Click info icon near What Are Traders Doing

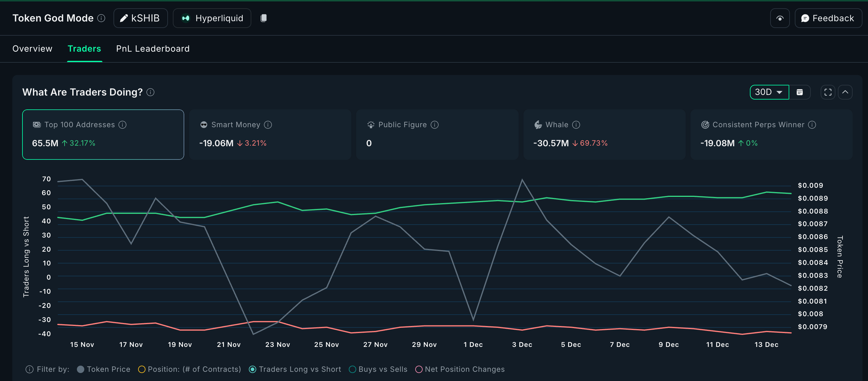151,92
